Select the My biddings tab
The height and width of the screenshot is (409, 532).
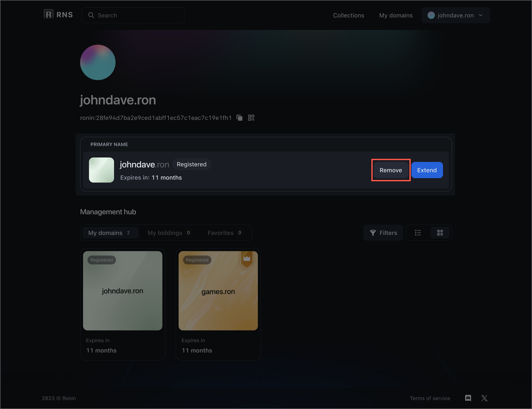click(x=169, y=233)
